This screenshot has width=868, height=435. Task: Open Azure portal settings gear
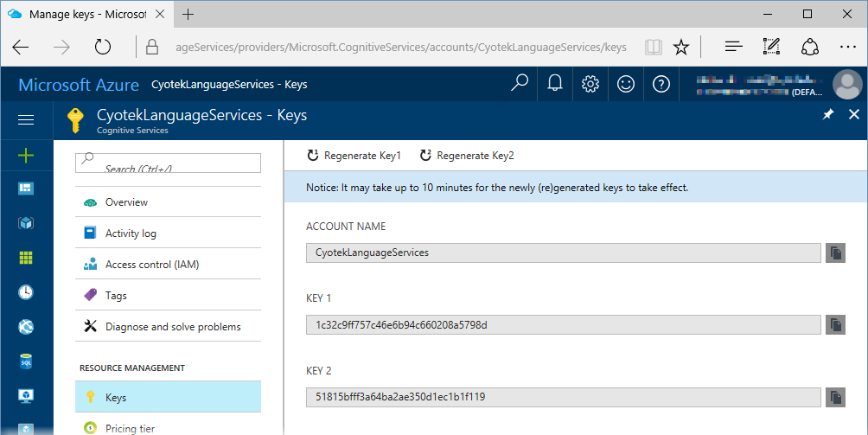(590, 84)
